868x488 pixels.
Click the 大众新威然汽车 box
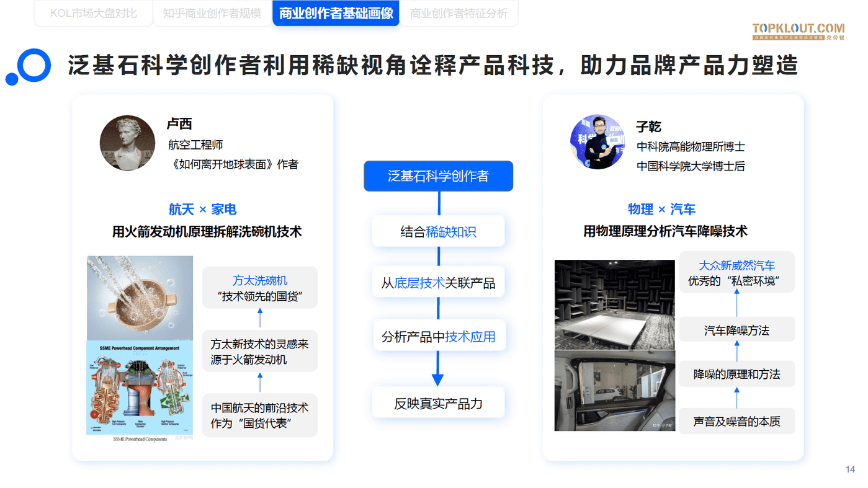pos(736,273)
